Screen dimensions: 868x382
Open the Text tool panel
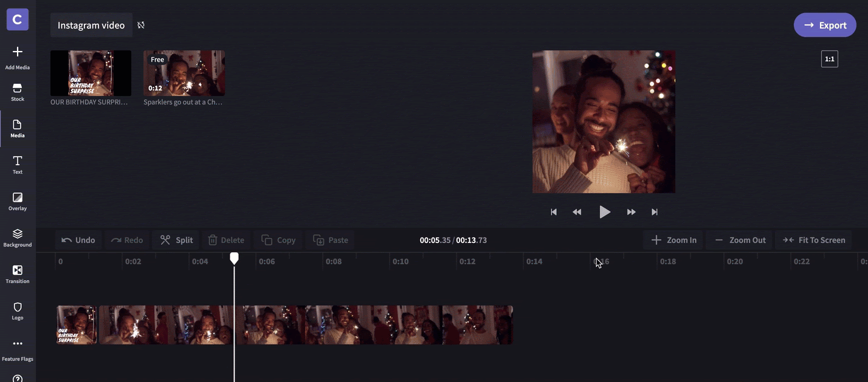(x=18, y=165)
